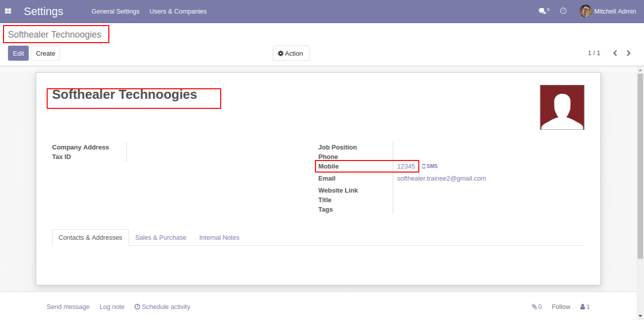Click the Job Position label
This screenshot has width=644, height=320.
coord(338,147)
